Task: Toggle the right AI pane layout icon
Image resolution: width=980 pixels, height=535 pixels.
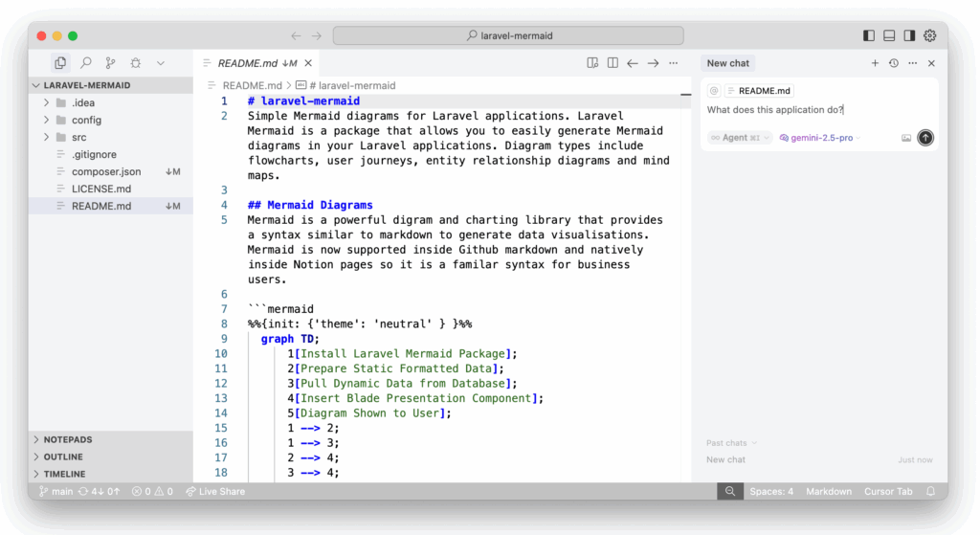Action: [x=909, y=35]
